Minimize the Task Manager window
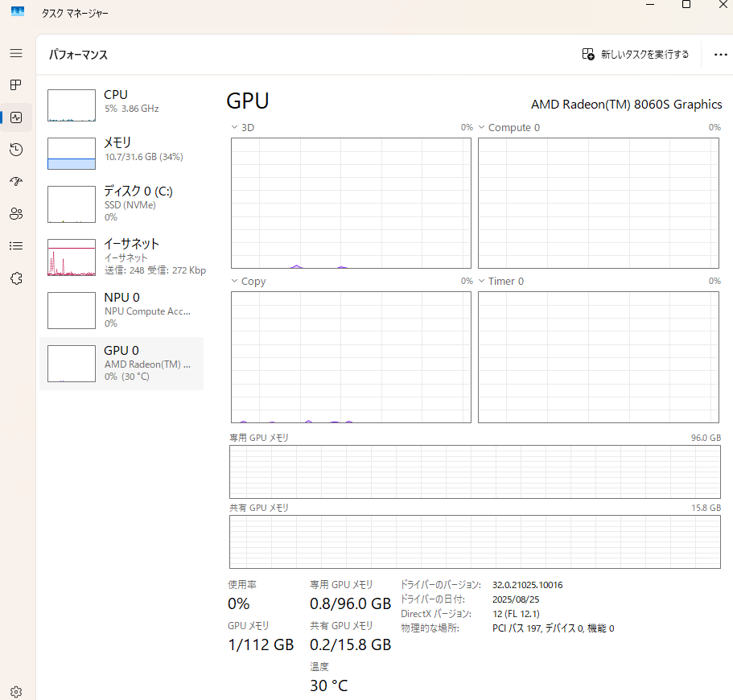Image resolution: width=733 pixels, height=700 pixels. 650,5
